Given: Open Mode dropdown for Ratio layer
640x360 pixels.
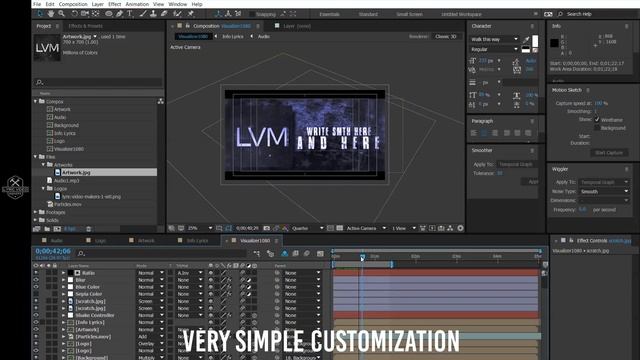Looking at the screenshot, I should (150, 273).
